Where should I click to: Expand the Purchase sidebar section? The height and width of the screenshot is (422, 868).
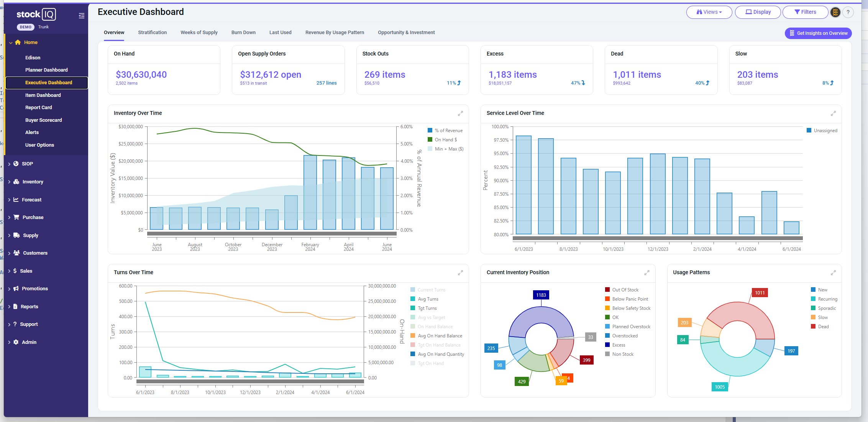pos(33,218)
